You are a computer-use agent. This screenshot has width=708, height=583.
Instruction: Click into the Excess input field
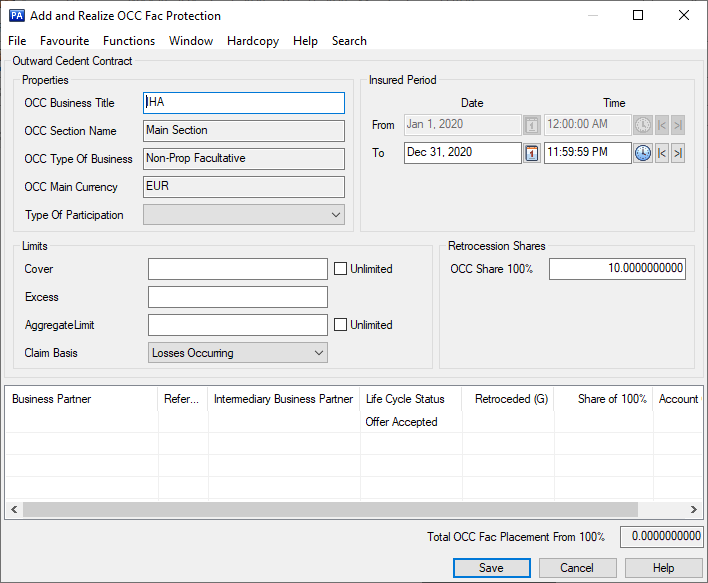[x=237, y=297]
